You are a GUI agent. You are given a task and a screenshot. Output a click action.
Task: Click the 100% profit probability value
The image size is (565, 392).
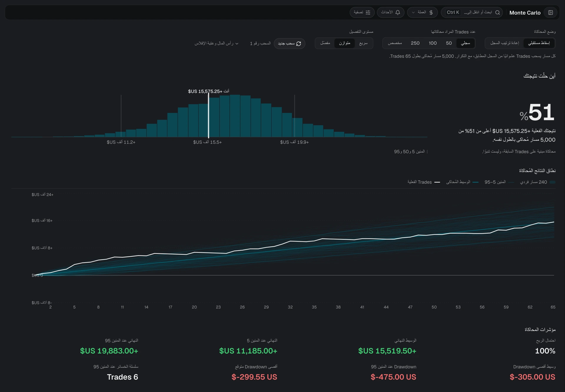coord(545,351)
